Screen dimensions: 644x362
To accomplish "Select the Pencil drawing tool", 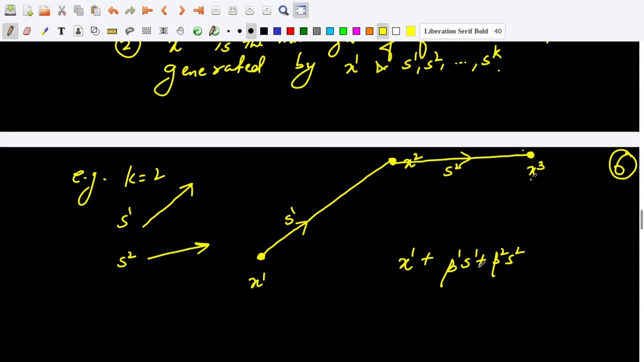I will point(10,31).
